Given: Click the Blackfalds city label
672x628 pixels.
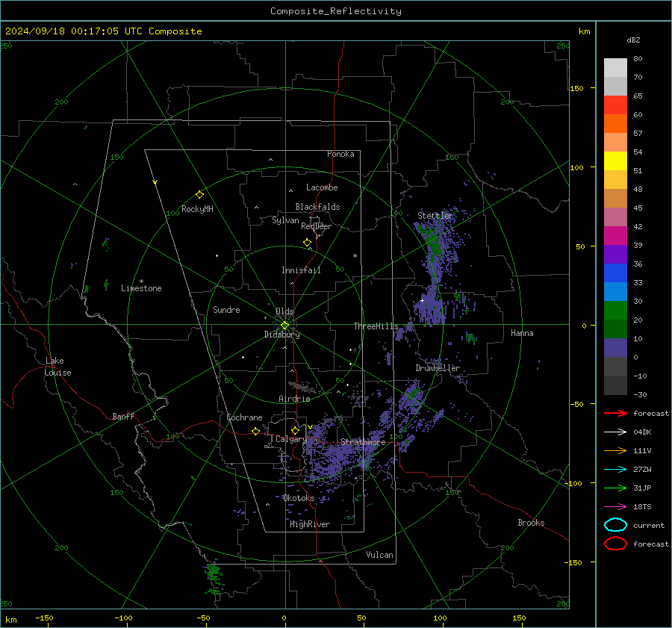Looking at the screenshot, I should (317, 207).
